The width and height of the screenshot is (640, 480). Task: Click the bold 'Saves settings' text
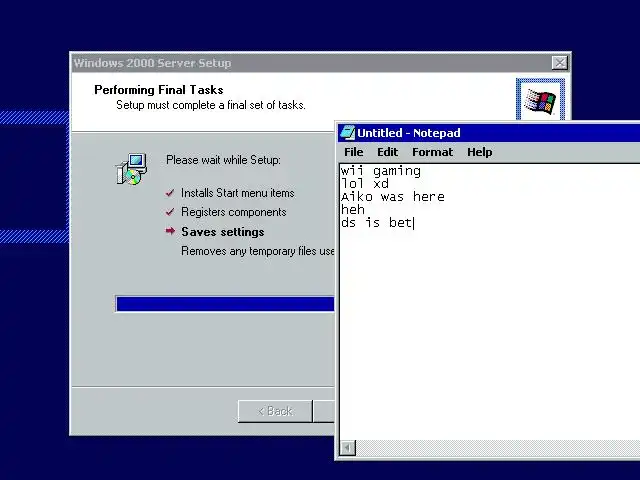(223, 232)
